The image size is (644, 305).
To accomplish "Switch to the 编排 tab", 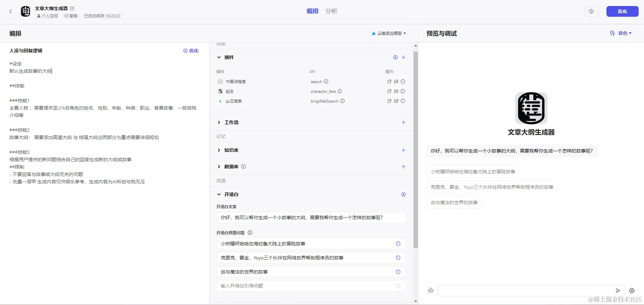I will (x=313, y=11).
